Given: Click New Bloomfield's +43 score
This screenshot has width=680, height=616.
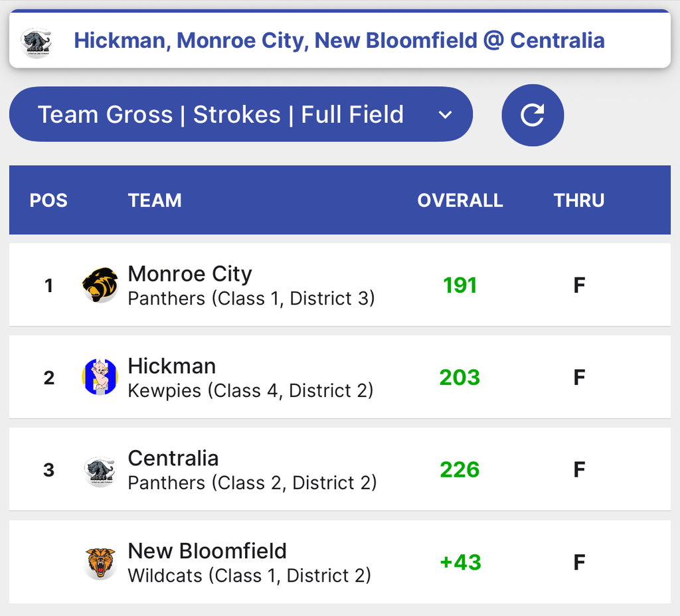Looking at the screenshot, I should point(460,562).
